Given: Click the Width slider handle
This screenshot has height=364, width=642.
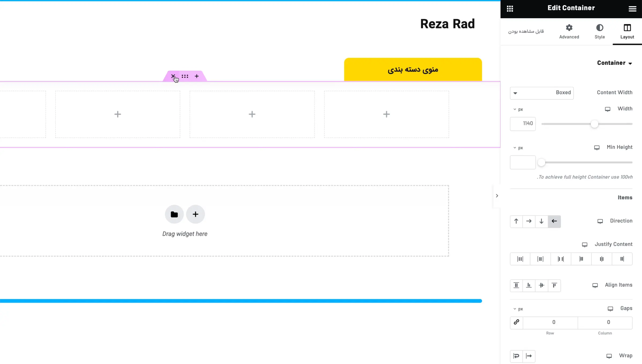Looking at the screenshot, I should (595, 124).
